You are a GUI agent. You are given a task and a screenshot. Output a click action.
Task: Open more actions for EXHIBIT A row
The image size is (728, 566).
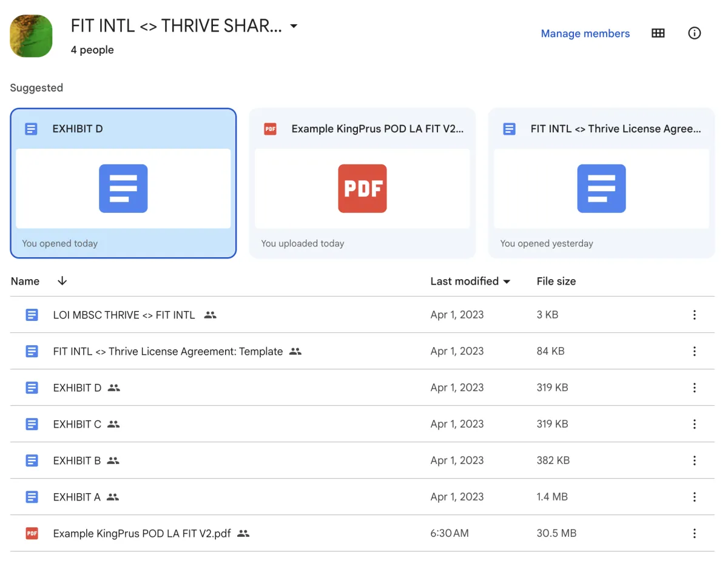point(695,497)
